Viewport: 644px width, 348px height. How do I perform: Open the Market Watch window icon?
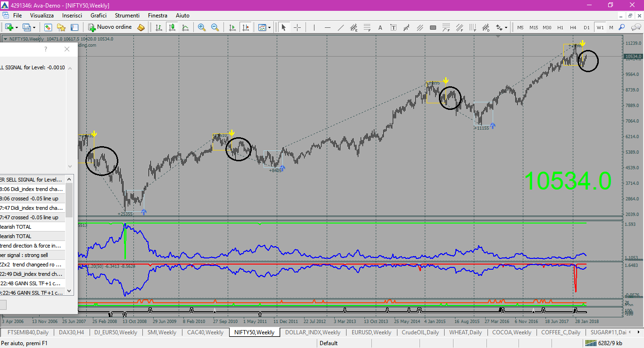[48, 27]
